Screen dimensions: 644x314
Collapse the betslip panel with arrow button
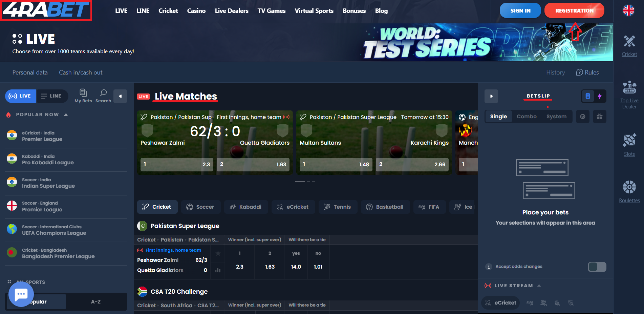tap(491, 96)
